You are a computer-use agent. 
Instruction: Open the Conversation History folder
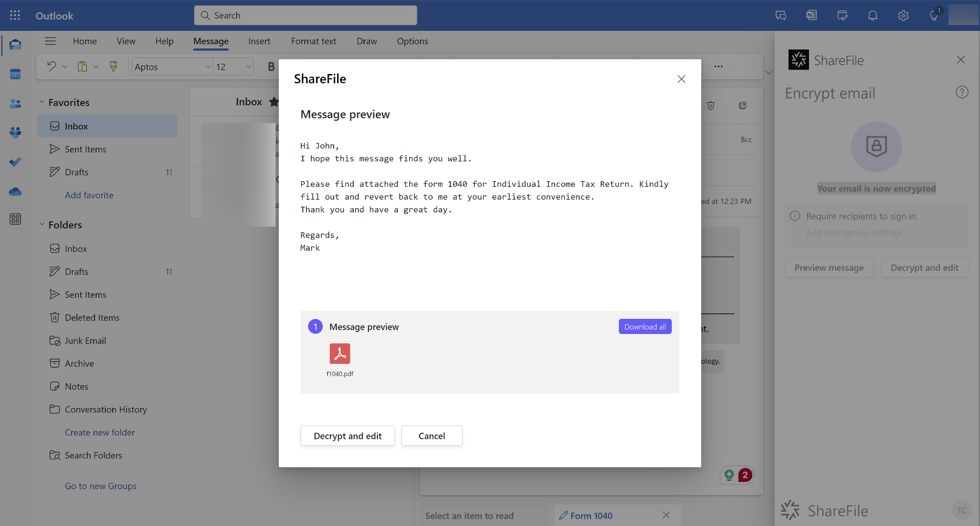107,409
